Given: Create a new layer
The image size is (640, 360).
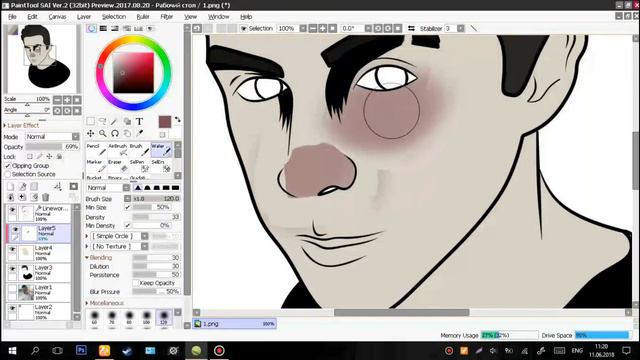Looking at the screenshot, I should (x=11, y=187).
